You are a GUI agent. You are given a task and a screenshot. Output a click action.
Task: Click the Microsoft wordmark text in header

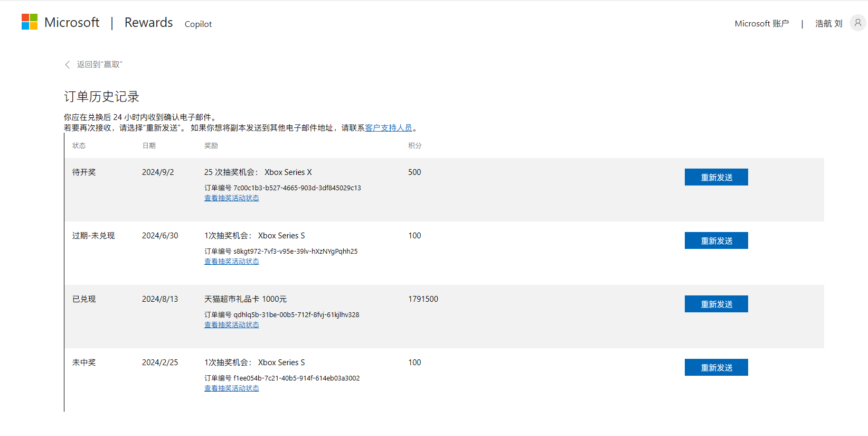tap(72, 23)
